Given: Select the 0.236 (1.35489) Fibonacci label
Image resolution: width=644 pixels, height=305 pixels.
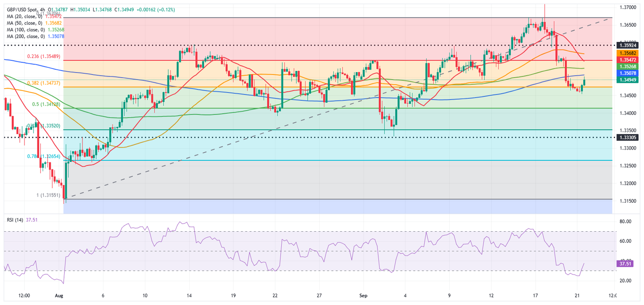Looking at the screenshot, I should [x=44, y=56].
